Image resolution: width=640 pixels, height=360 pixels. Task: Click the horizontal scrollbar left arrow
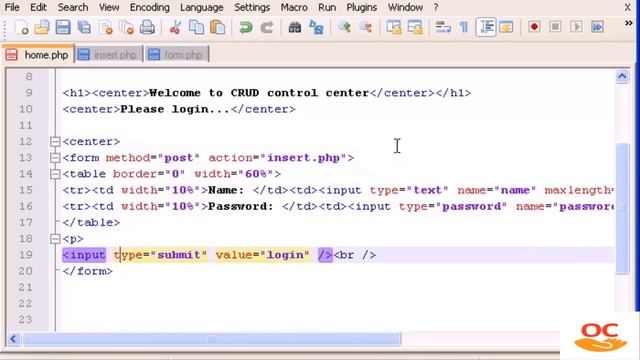(x=13, y=339)
